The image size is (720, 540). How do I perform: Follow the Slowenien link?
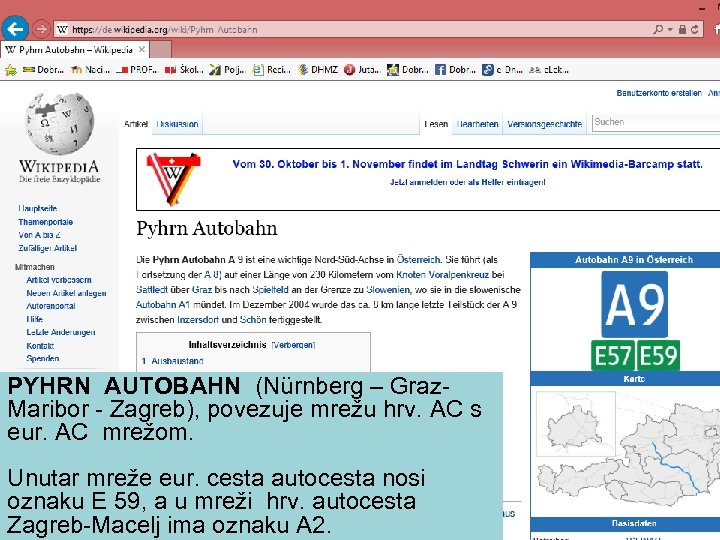pyautogui.click(x=388, y=290)
